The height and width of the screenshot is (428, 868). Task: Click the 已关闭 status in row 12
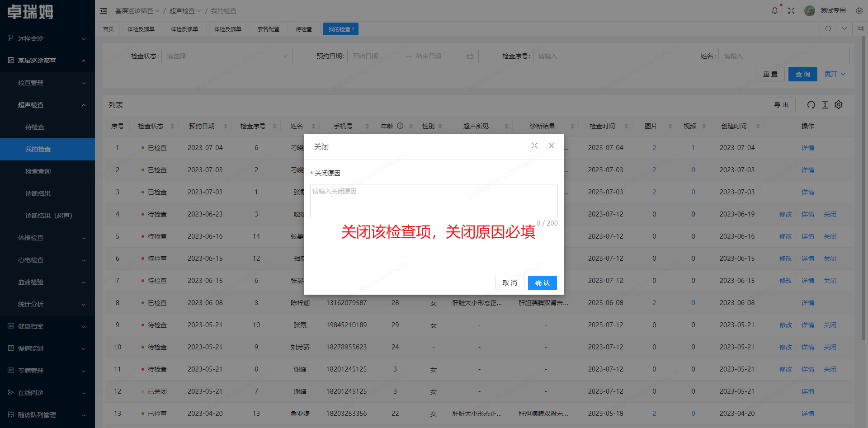click(157, 391)
